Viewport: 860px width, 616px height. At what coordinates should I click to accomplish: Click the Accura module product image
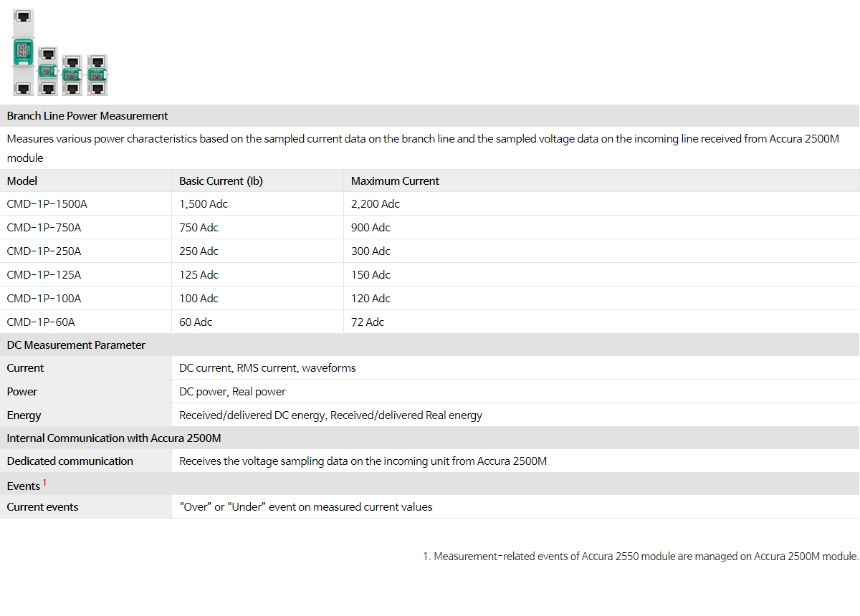click(x=59, y=52)
